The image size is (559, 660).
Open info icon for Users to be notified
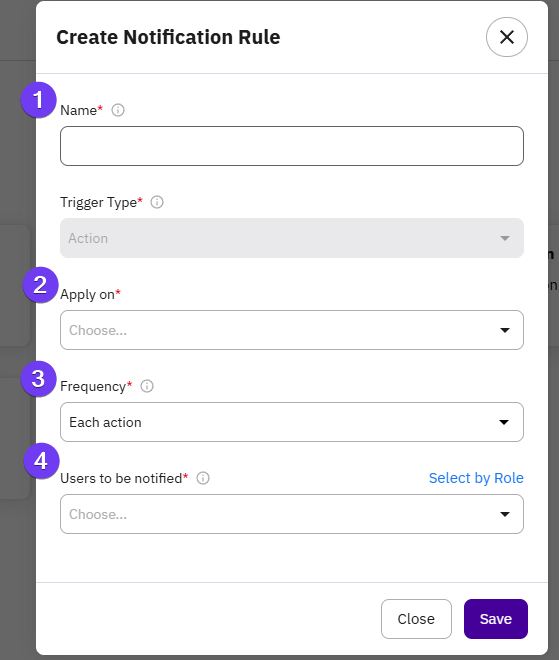pos(203,478)
